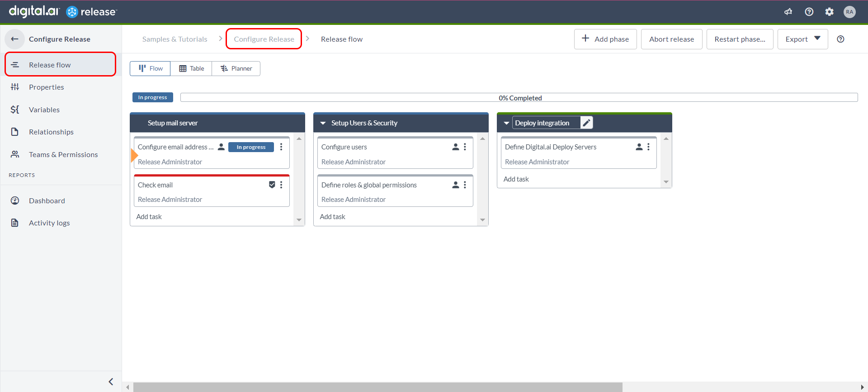Click the Variables ${ icon
The height and width of the screenshot is (392, 868).
point(15,110)
